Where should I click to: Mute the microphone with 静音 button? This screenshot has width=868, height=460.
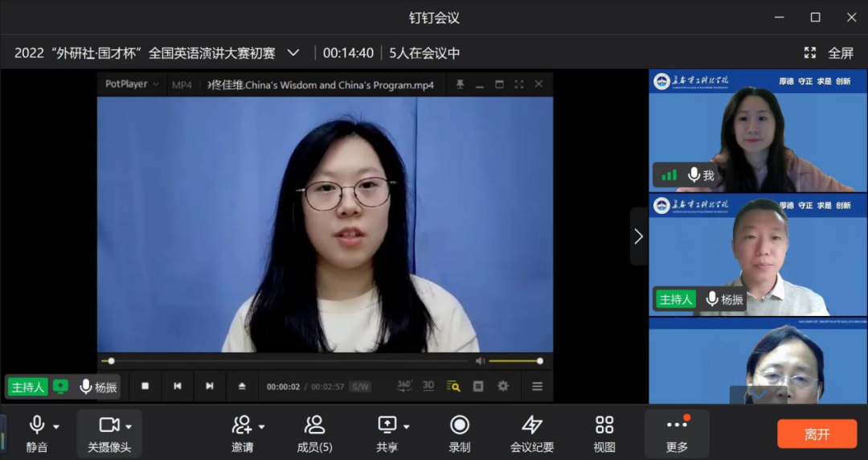click(36, 433)
